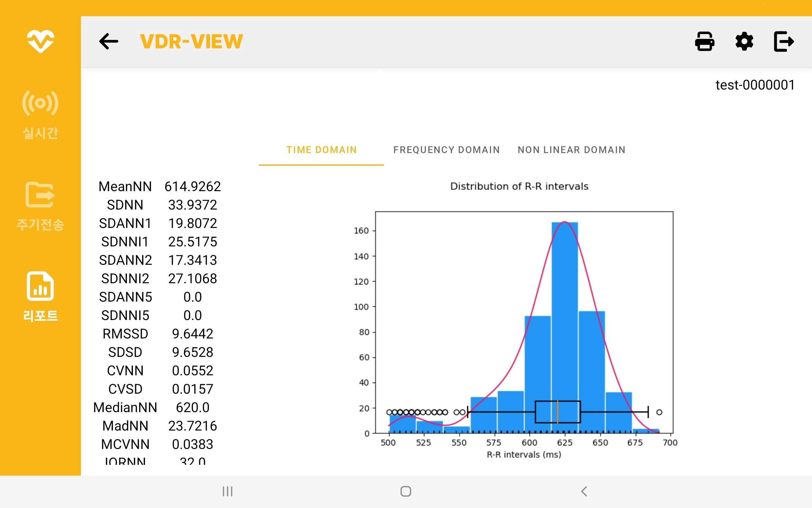This screenshot has height=508, width=812.
Task: Select the MeanNN value 614.9262
Action: click(x=193, y=186)
